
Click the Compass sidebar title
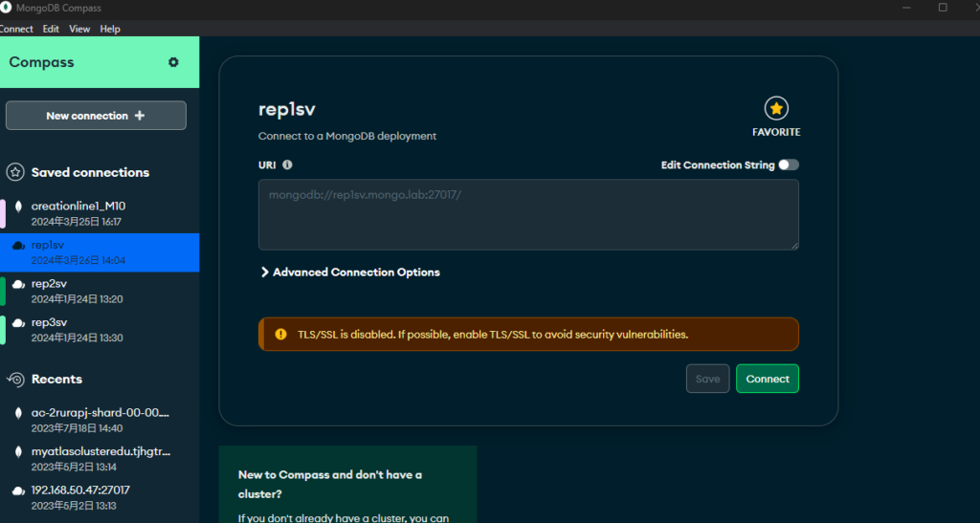(41, 62)
